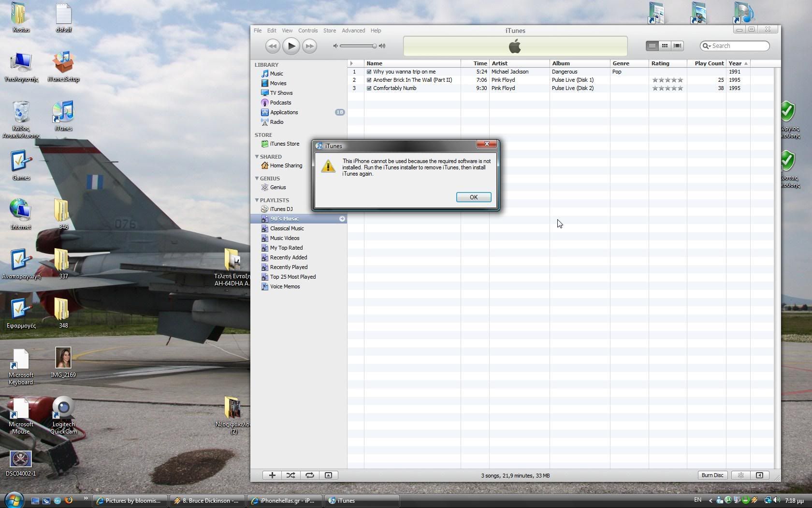Image resolution: width=812 pixels, height=508 pixels.
Task: Uncheck 'Another Brick In The Wall (Part II)'
Action: (x=369, y=80)
